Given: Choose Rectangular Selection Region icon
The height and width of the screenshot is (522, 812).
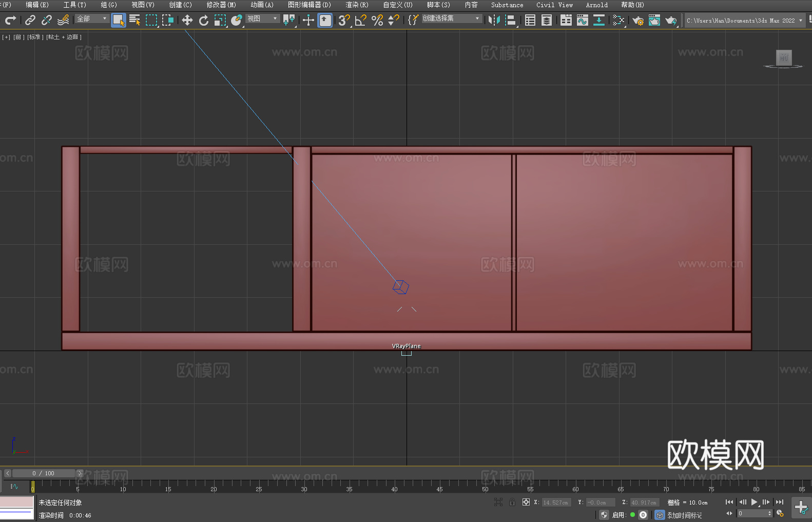Looking at the screenshot, I should (151, 20).
